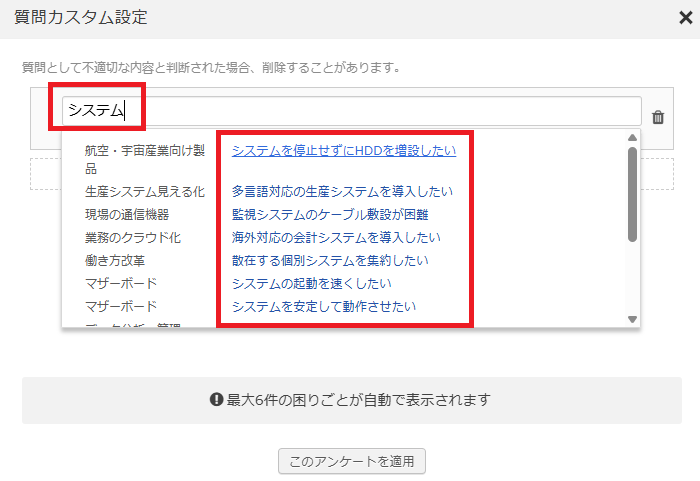Choose 多言語対応の生産システムを導入したい
Image resolution: width=700 pixels, height=481 pixels.
click(x=342, y=191)
